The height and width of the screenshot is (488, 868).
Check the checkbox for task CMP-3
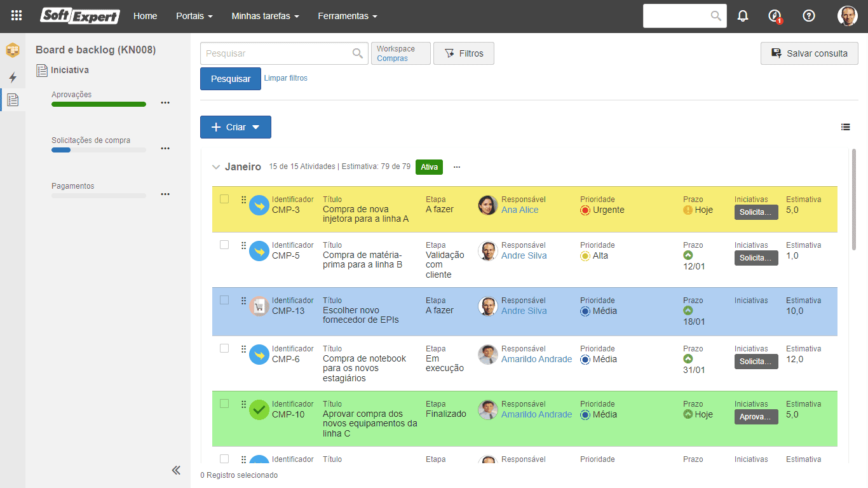pos(224,199)
